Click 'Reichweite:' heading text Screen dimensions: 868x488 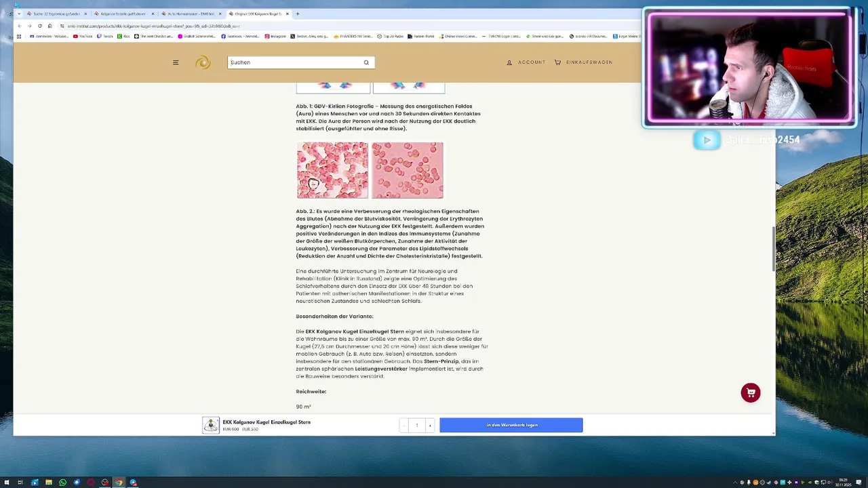click(311, 392)
